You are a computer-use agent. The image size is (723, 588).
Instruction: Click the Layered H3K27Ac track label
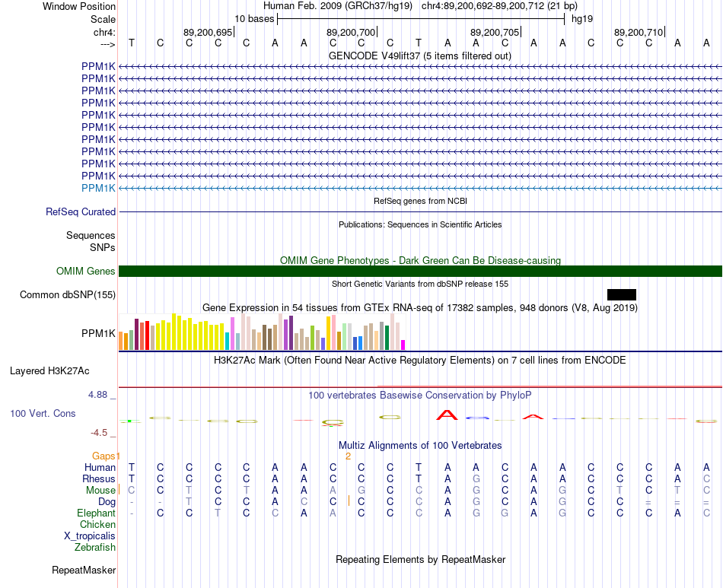49,370
